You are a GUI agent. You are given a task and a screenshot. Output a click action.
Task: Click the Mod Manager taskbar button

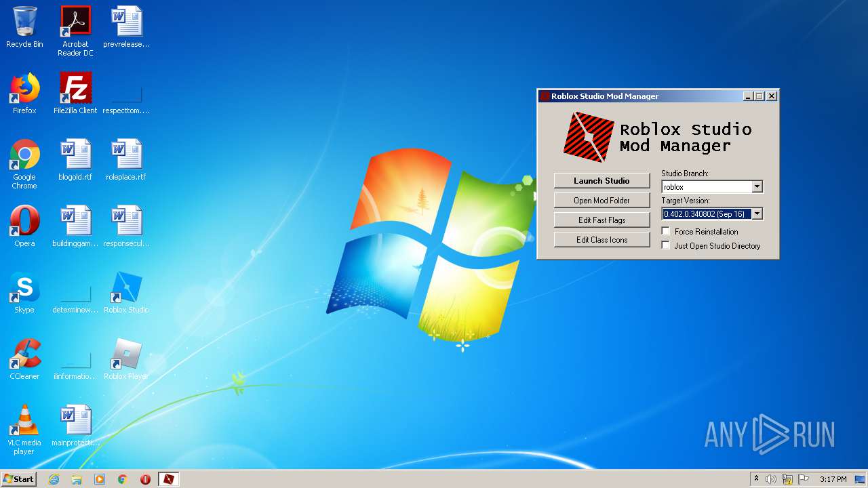(x=168, y=479)
